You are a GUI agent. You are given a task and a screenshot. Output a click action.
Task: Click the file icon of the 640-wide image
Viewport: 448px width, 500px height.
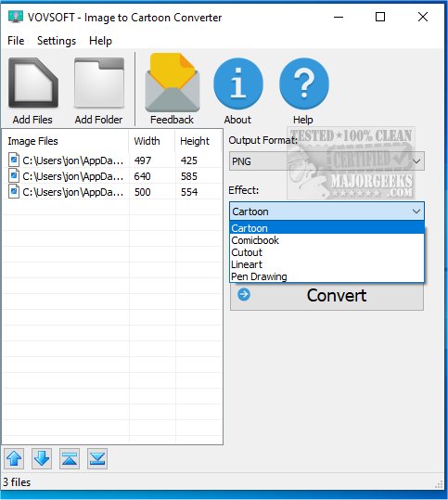pos(13,175)
